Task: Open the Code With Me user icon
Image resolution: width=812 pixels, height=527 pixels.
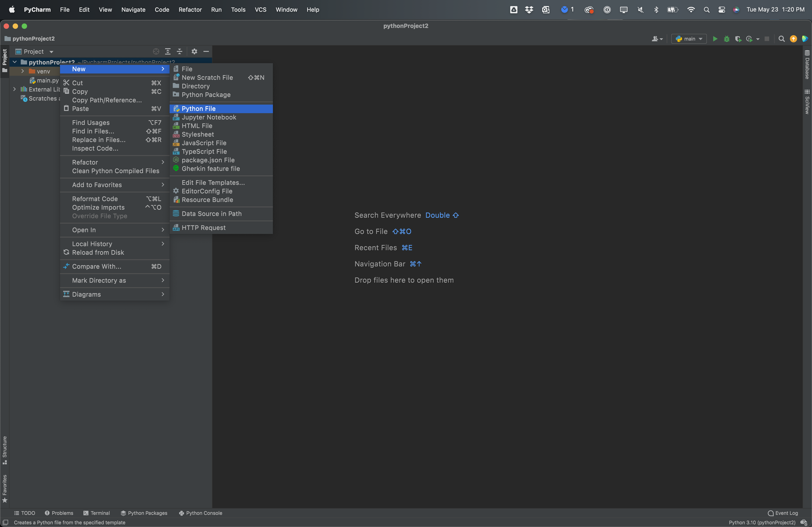Action: pos(657,39)
